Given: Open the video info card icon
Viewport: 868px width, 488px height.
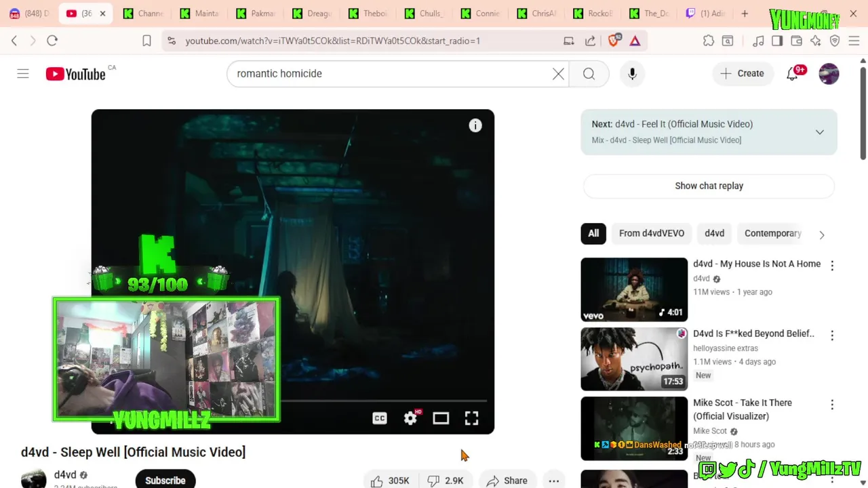Looking at the screenshot, I should tap(475, 125).
